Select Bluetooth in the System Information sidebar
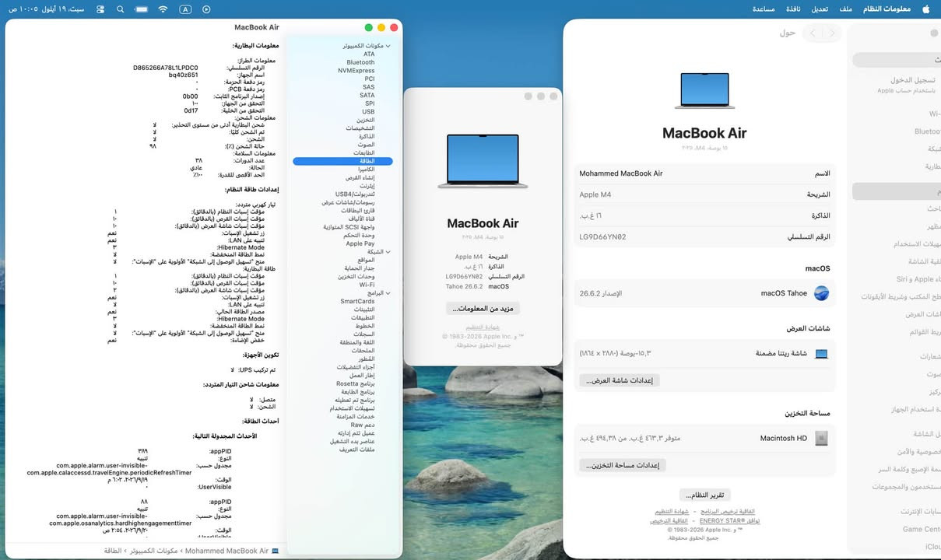 pyautogui.click(x=360, y=62)
